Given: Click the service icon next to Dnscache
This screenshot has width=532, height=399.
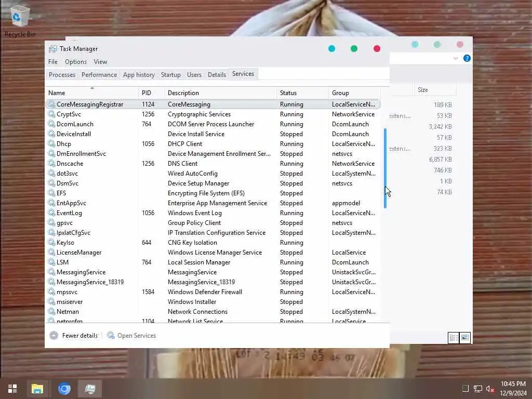Looking at the screenshot, I should pos(51,163).
